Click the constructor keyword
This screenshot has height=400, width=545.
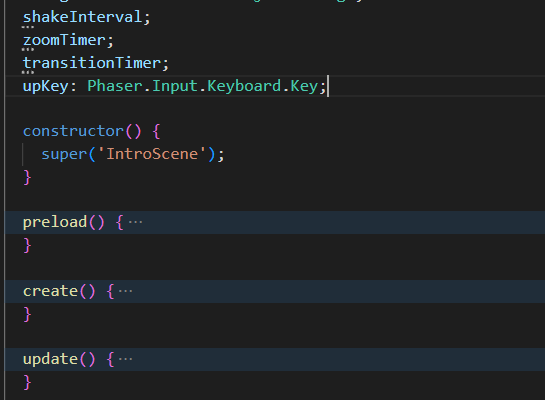coord(73,131)
